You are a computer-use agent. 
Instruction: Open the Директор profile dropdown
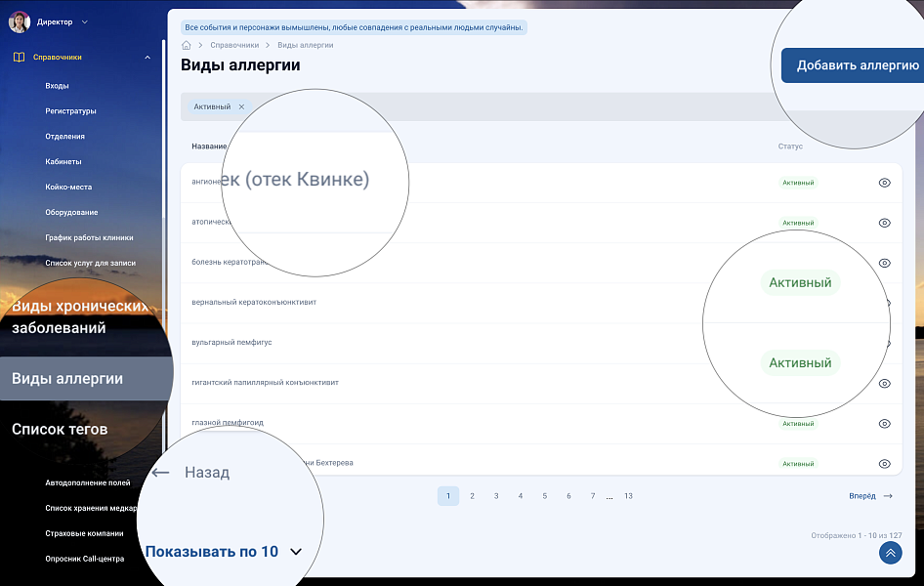[85, 21]
